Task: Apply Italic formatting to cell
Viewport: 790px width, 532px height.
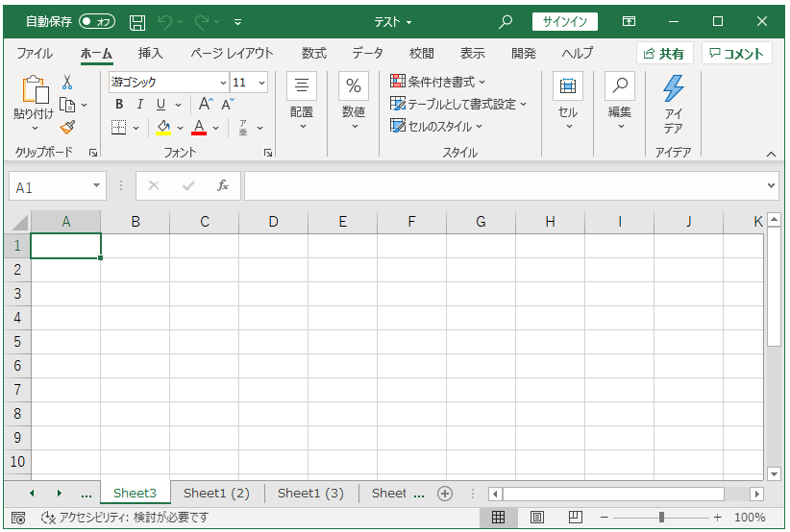Action: pyautogui.click(x=139, y=105)
